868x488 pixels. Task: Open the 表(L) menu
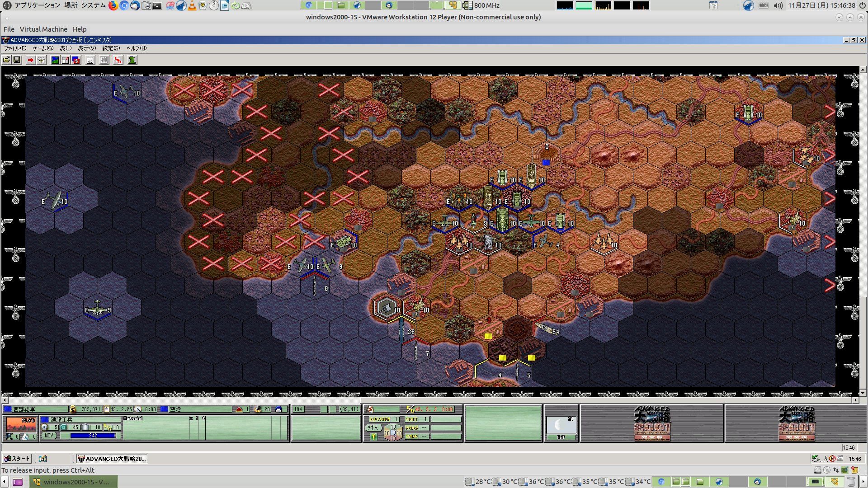click(x=66, y=48)
